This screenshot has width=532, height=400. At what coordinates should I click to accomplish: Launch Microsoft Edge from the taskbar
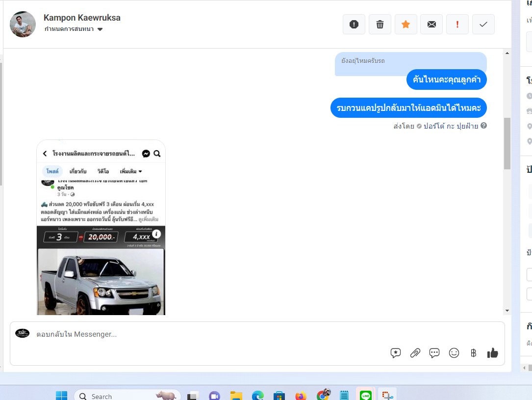(258, 396)
